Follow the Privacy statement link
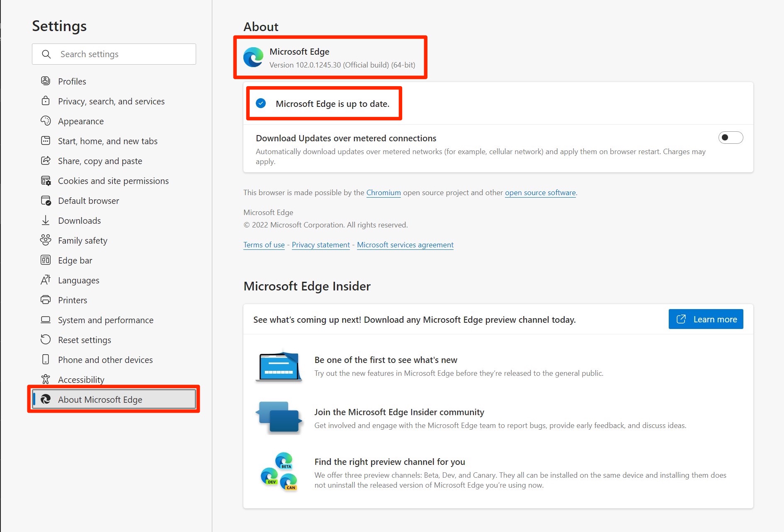The image size is (784, 532). (x=320, y=245)
